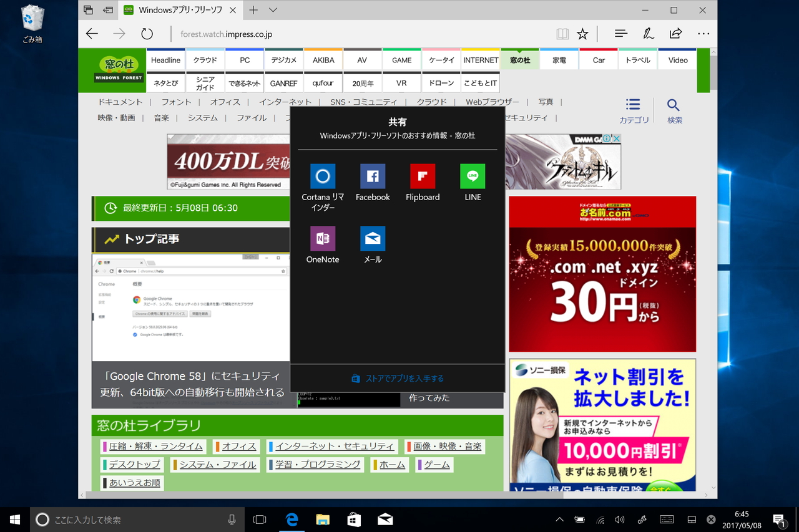Expand hidden icons in the system tray
This screenshot has height=532, width=799.
(559, 519)
